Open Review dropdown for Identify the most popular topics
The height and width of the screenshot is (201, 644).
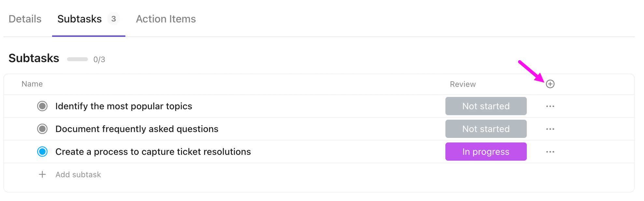pyautogui.click(x=486, y=106)
